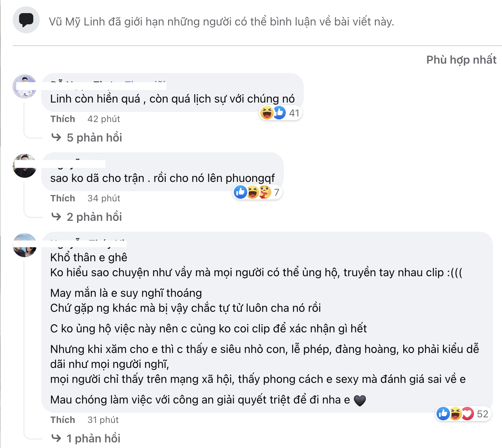Click Thích under the last comment
The image size is (502, 448).
(62, 420)
